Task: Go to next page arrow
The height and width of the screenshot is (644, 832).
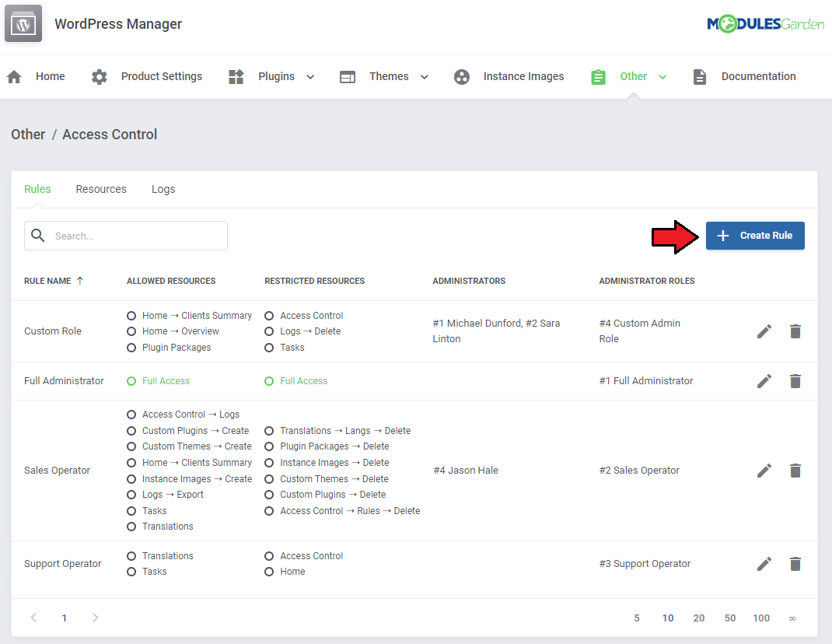Action: click(95, 618)
